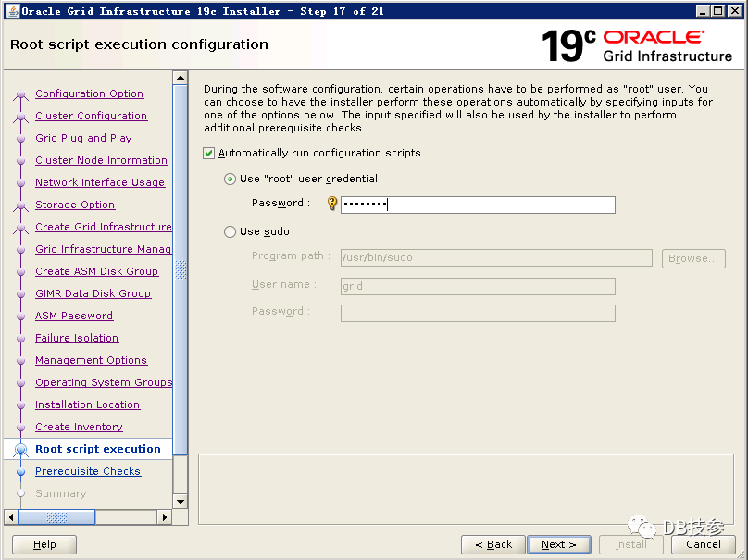This screenshot has width=748, height=560.
Task: Select Use "root" user credential option
Action: (230, 179)
